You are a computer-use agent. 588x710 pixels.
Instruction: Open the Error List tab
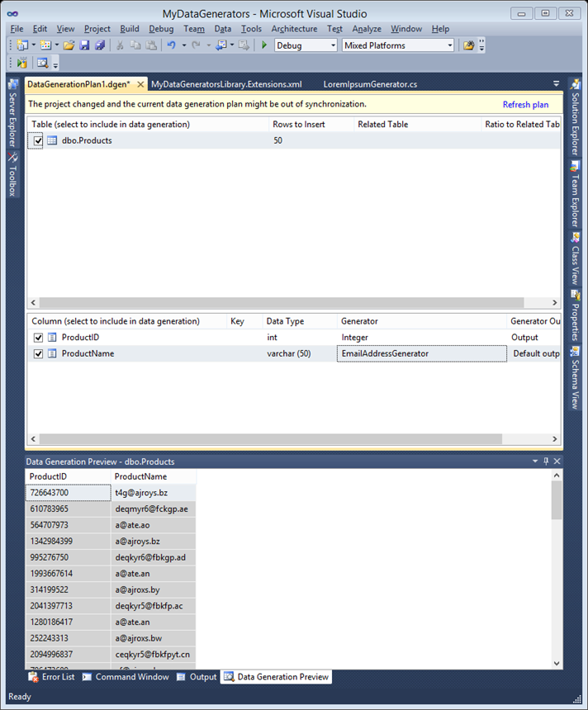point(52,676)
